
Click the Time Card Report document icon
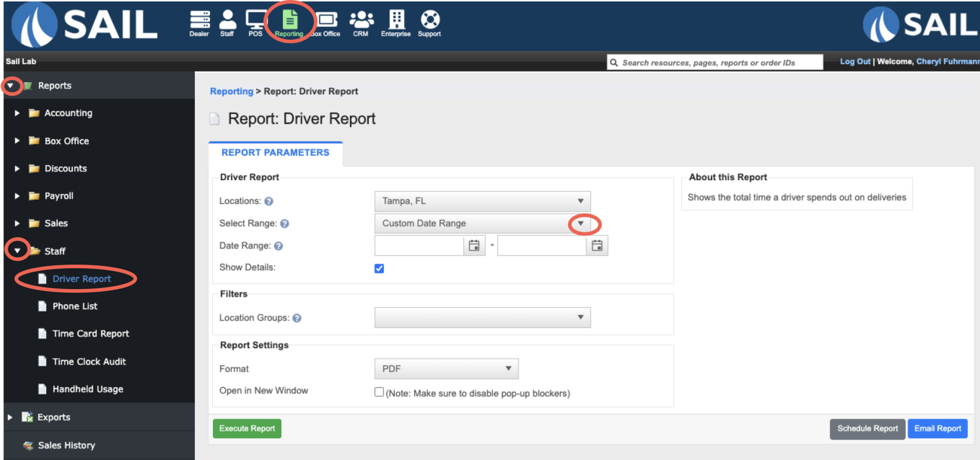42,333
